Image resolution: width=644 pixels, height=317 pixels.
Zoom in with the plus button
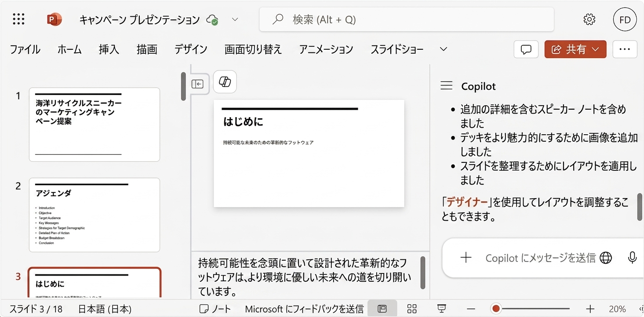[590, 309]
